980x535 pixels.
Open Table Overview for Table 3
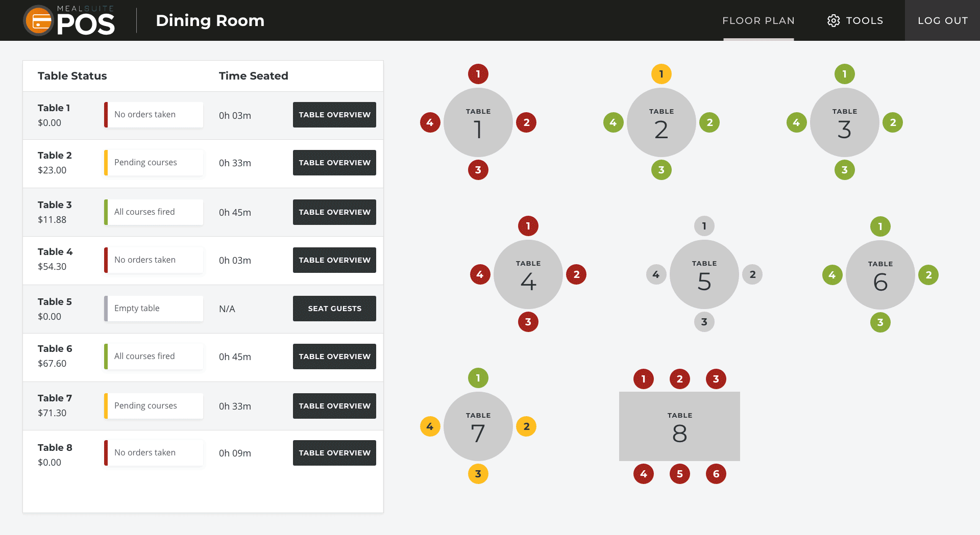click(x=334, y=212)
